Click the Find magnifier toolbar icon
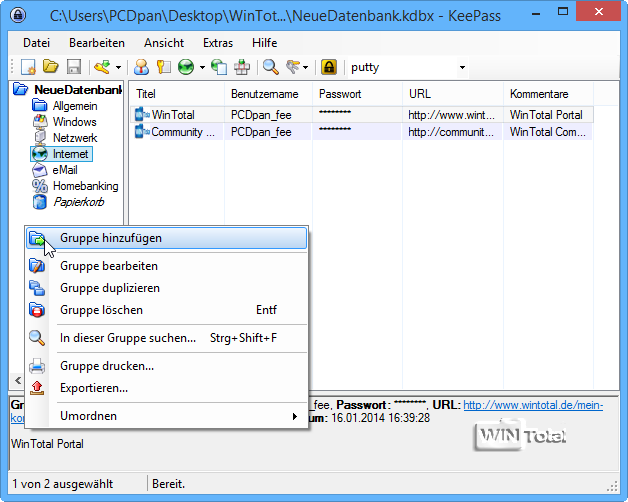Image resolution: width=628 pixels, height=502 pixels. tap(271, 67)
